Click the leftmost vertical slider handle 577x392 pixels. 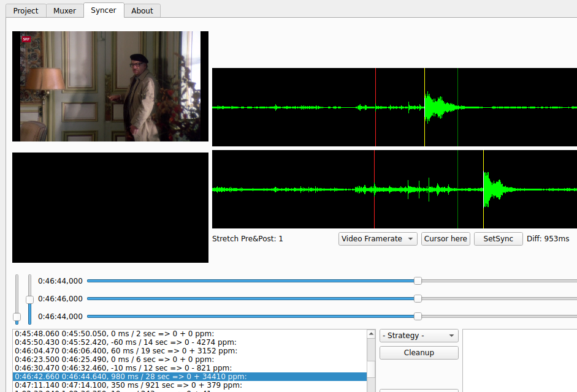pos(17,317)
